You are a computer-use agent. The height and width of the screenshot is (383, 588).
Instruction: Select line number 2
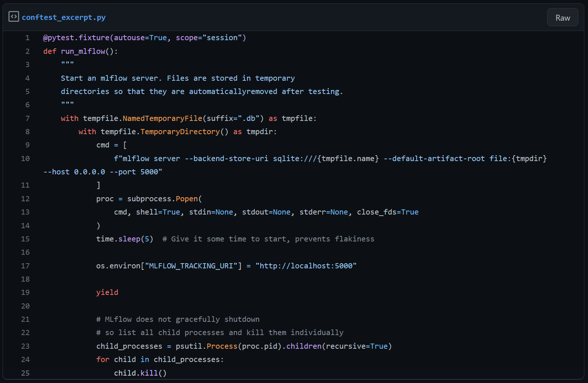click(x=27, y=51)
